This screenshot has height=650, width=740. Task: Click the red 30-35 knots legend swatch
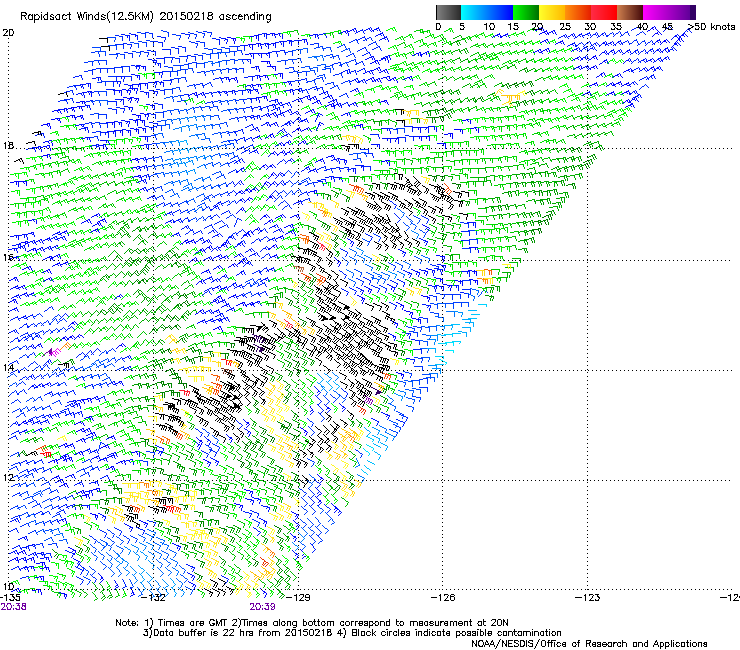[x=603, y=12]
